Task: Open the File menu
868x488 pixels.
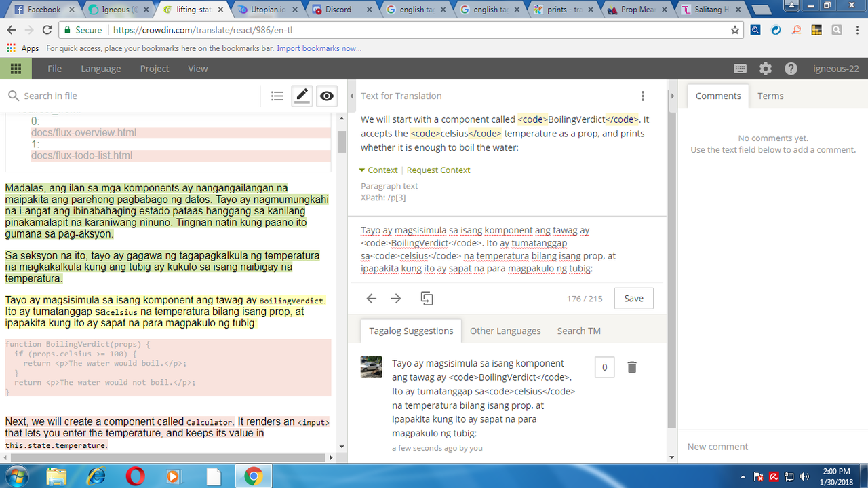Action: (x=55, y=69)
